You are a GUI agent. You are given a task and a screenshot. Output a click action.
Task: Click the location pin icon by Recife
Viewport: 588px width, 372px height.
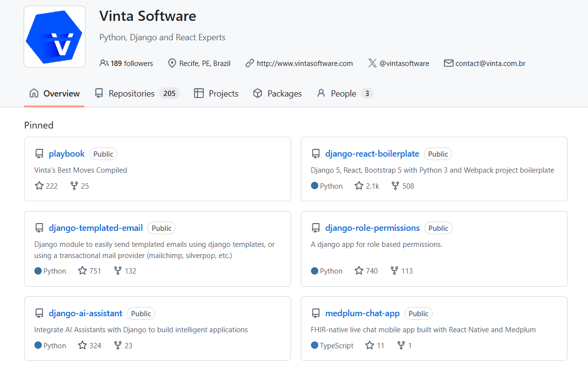tap(172, 63)
